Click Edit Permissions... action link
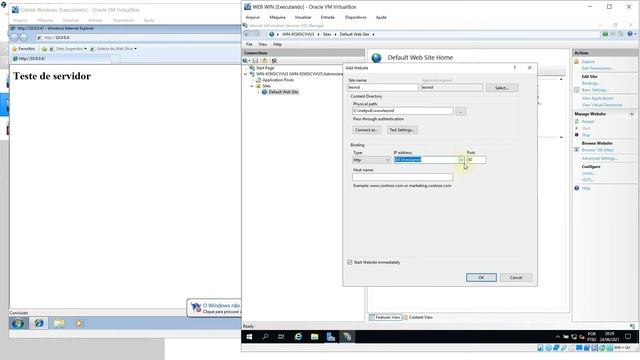Image resolution: width=640 pixels, height=360 pixels. pyautogui.click(x=597, y=68)
